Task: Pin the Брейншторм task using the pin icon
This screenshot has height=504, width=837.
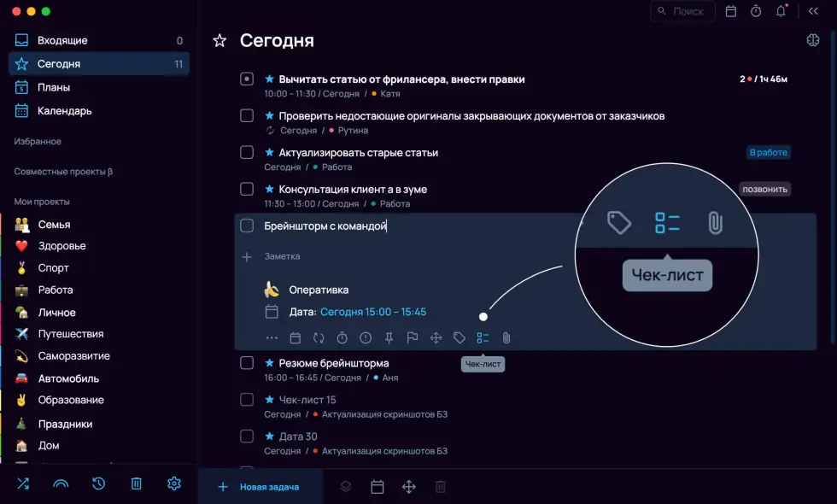Action: pos(389,337)
